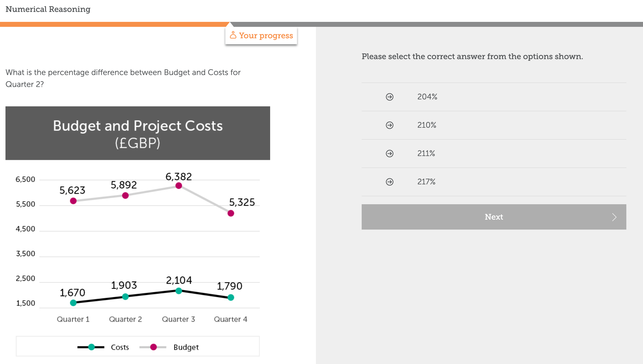Select the 217% answer option
This screenshot has width=643, height=364.
tap(427, 182)
